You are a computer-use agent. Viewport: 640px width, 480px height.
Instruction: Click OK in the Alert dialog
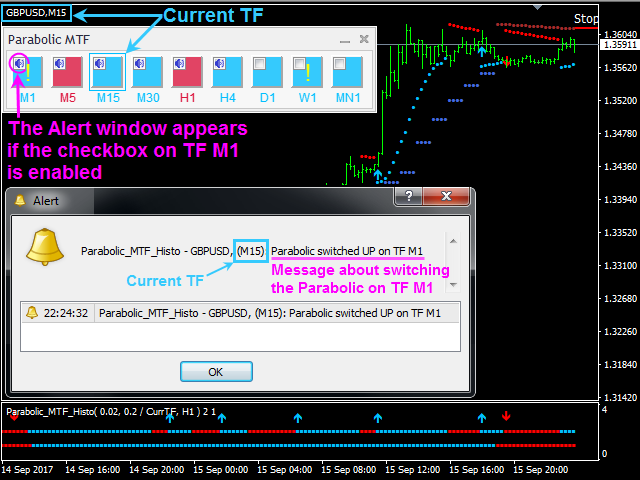pos(216,372)
